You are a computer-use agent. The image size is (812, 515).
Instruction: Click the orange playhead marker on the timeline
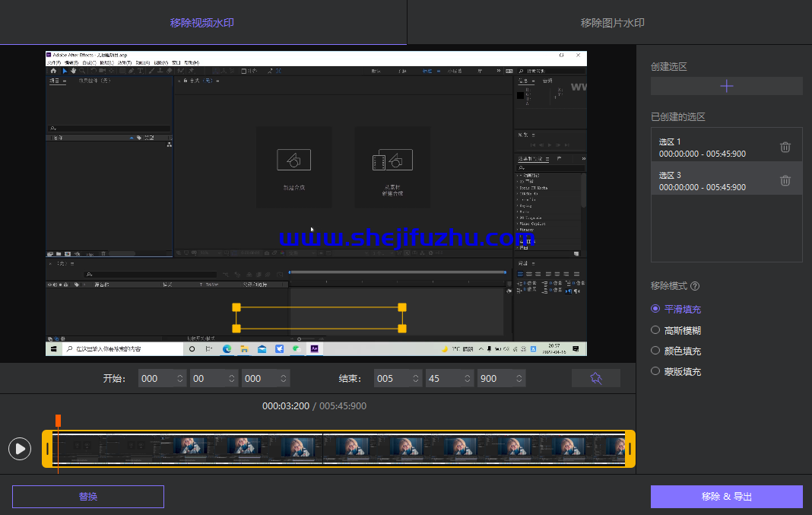tap(58, 420)
